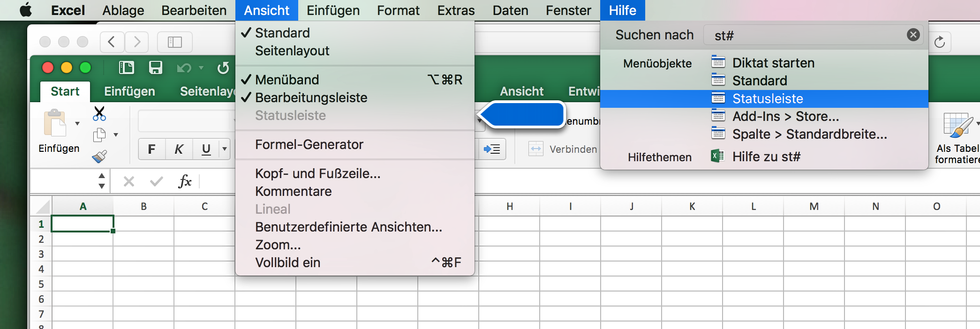The height and width of the screenshot is (329, 980).
Task: Open the Extras menu
Action: (x=456, y=10)
